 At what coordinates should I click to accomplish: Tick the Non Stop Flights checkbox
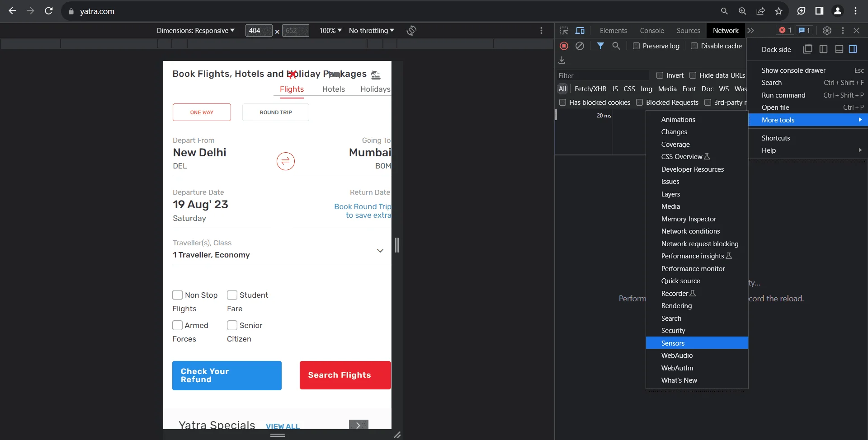point(177,295)
